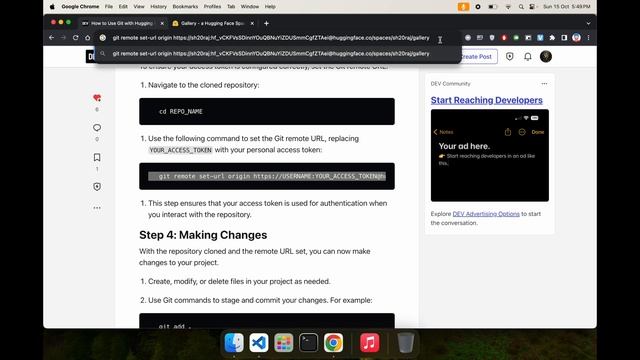
Task: Click the Chrome profile avatar
Action: [576, 38]
